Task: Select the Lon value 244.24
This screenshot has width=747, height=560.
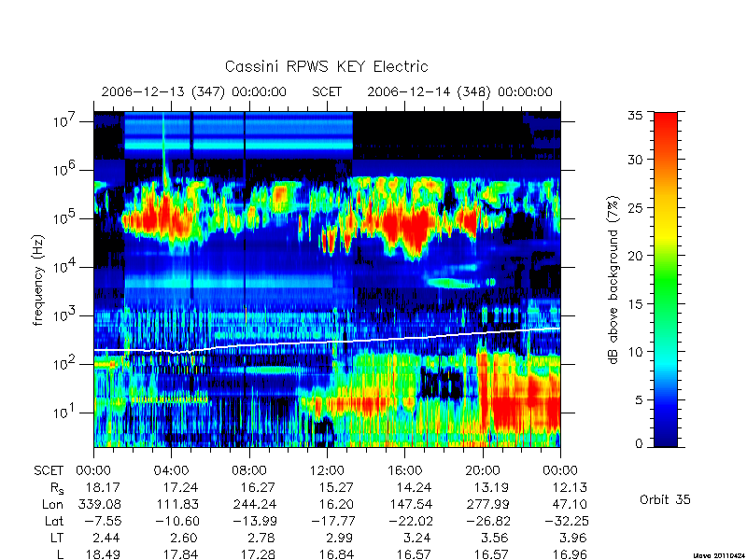Action: click(254, 504)
